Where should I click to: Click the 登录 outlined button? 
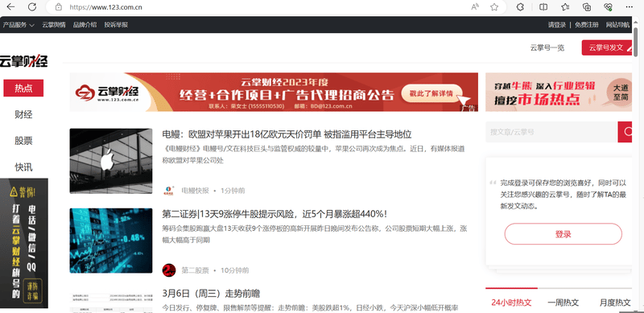[563, 234]
